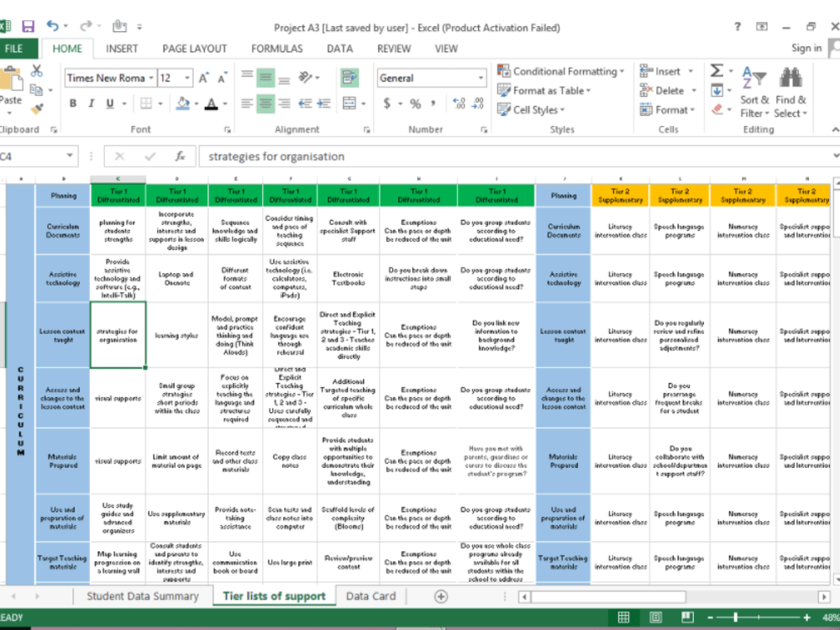Switch to the FORMULAS tab
840x630 pixels.
point(277,49)
